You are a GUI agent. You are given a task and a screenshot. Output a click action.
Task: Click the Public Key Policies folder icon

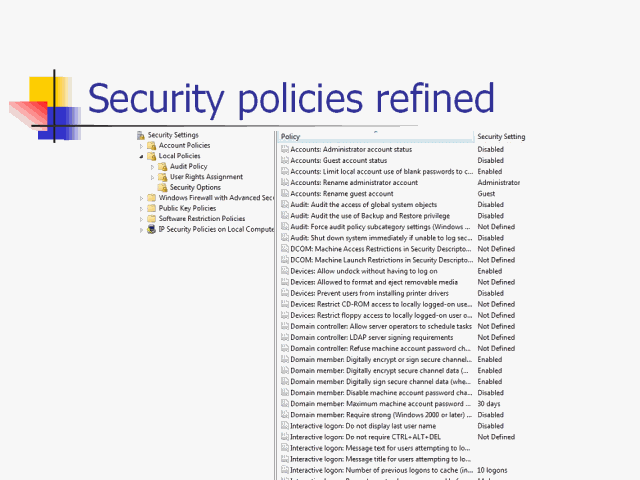pyautogui.click(x=152, y=208)
